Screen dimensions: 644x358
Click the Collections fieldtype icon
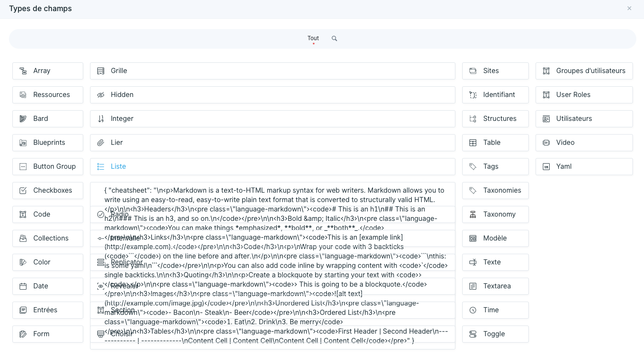[23, 238]
